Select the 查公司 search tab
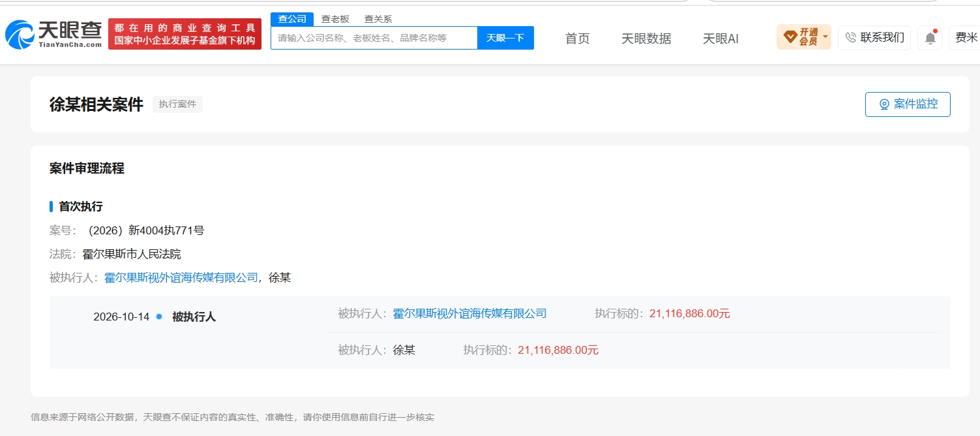The height and width of the screenshot is (436, 980). (292, 19)
